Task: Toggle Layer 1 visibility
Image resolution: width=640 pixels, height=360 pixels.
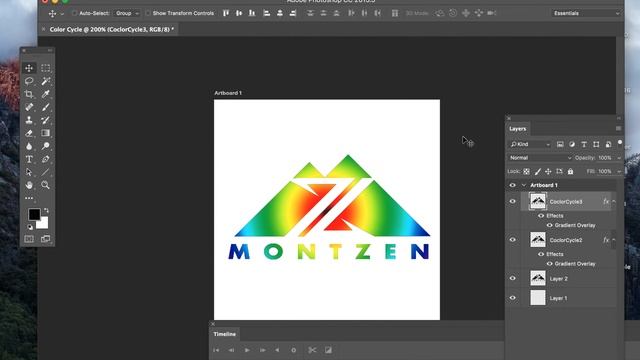Action: coord(513,298)
